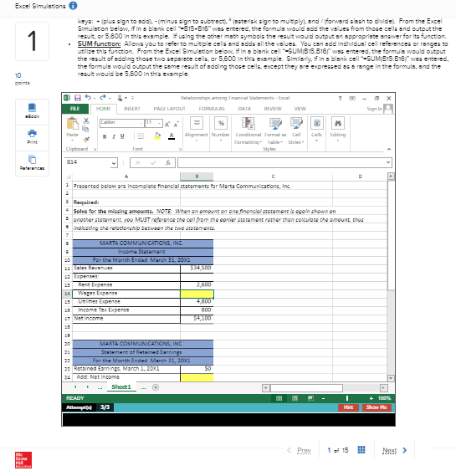Screen dimensions: 456x476
Task: Click the info icon beside Excel Simulations
Action: point(73,6)
